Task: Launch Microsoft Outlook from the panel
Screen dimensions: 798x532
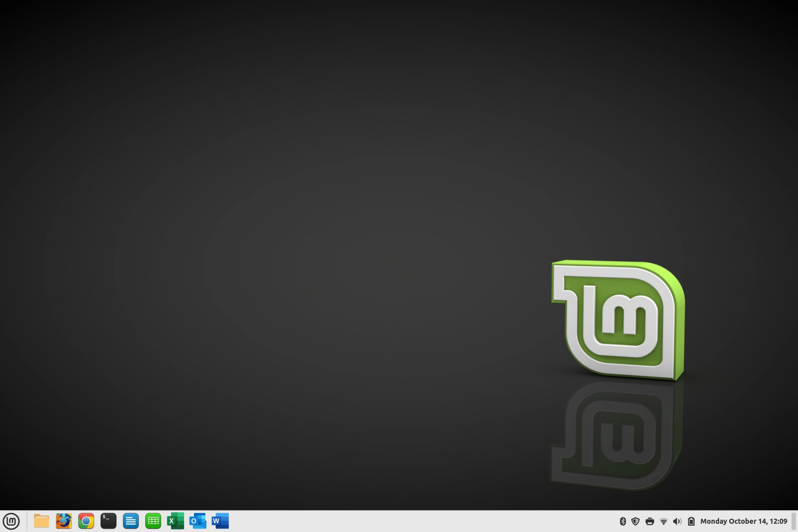Action: coord(198,521)
